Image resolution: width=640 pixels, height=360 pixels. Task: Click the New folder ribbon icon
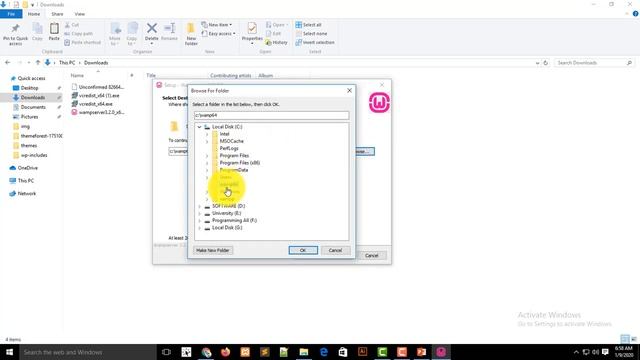tap(191, 33)
